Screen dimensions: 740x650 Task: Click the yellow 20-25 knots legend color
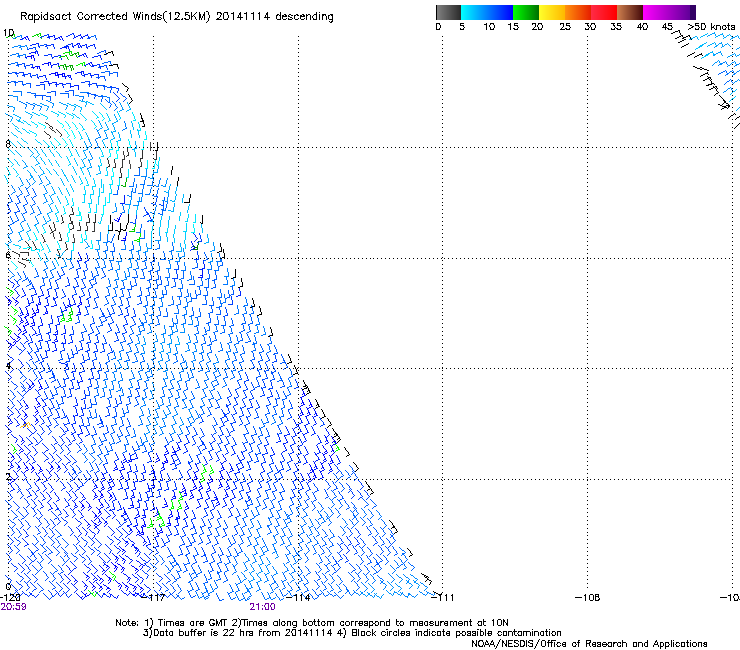(x=552, y=12)
